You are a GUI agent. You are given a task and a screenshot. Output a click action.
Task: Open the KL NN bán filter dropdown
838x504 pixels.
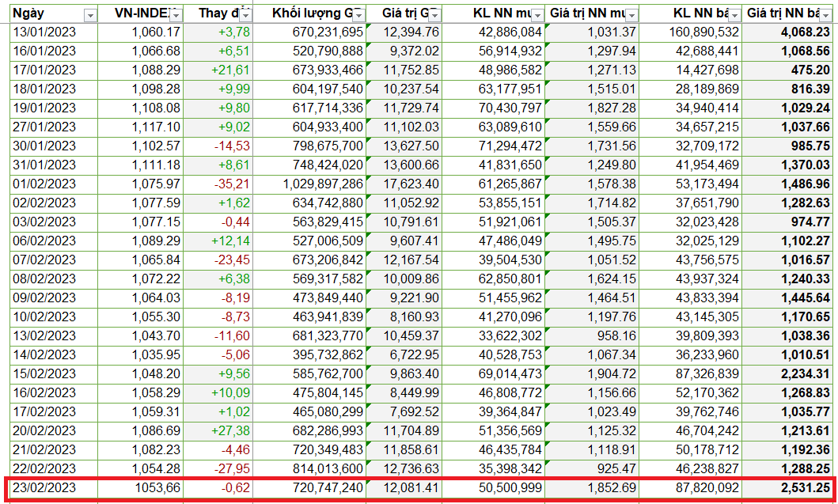pyautogui.click(x=735, y=16)
